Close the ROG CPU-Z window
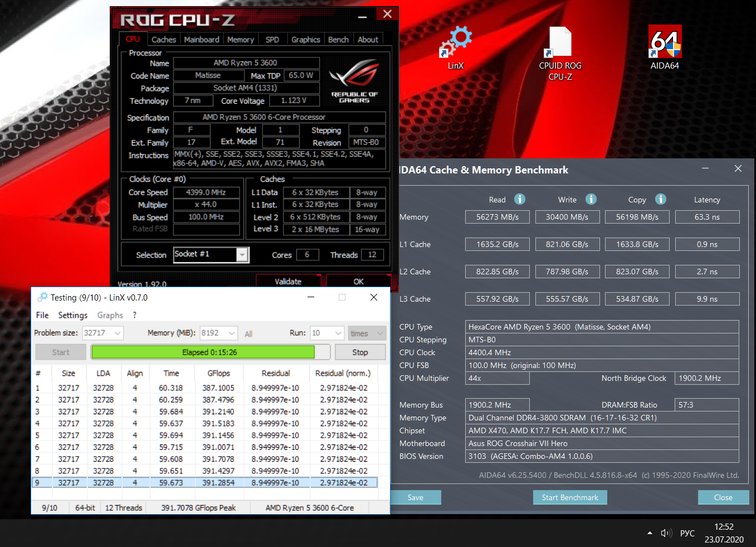 click(388, 14)
